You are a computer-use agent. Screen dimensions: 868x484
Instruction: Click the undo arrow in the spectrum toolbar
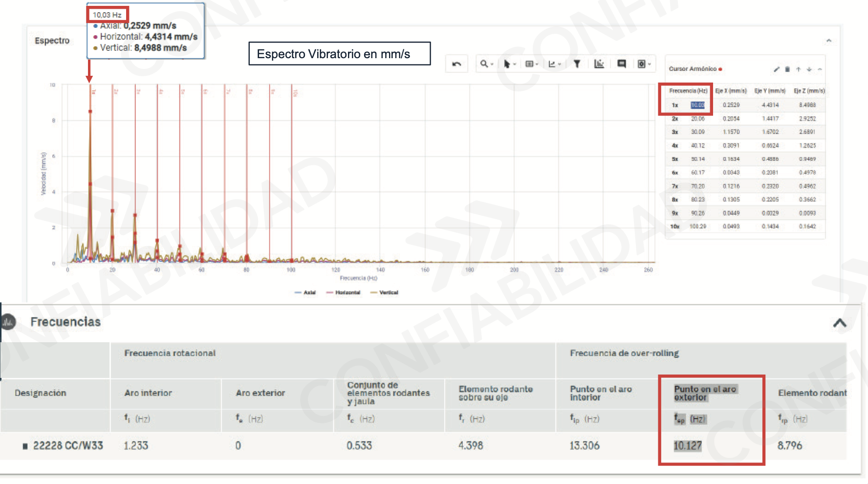pyautogui.click(x=456, y=64)
